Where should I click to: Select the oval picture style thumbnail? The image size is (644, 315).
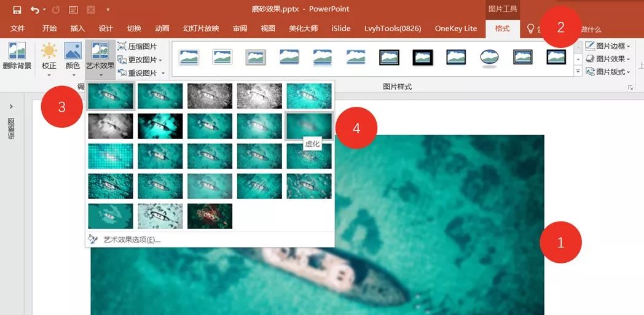[489, 57]
